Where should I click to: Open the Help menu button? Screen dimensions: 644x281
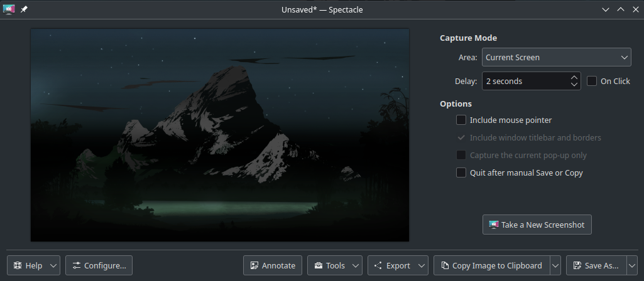coord(34,265)
